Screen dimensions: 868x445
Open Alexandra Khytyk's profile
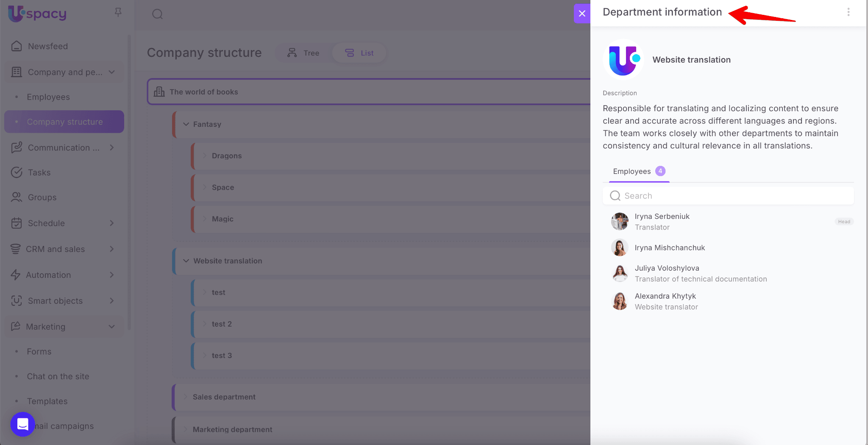pos(665,297)
